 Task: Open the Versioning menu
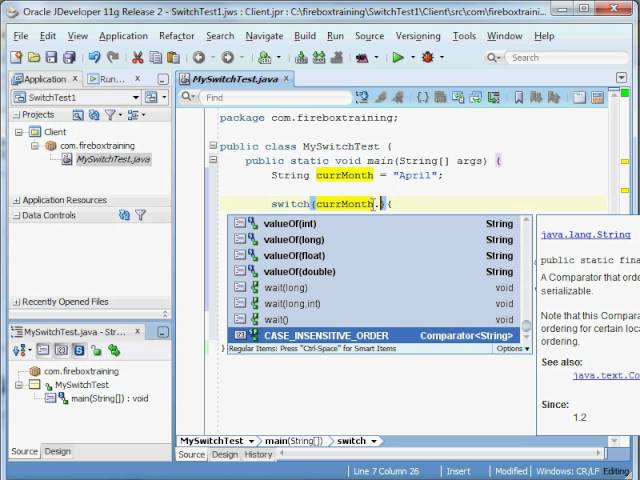click(x=418, y=36)
